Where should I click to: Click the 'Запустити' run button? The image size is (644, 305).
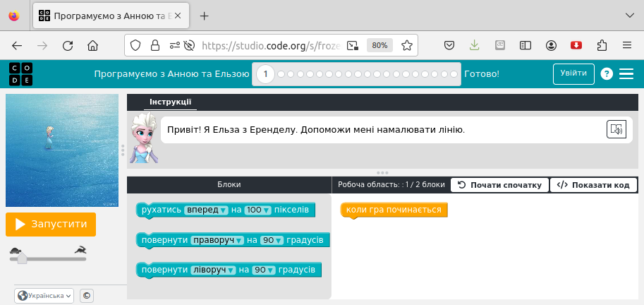[x=51, y=225]
